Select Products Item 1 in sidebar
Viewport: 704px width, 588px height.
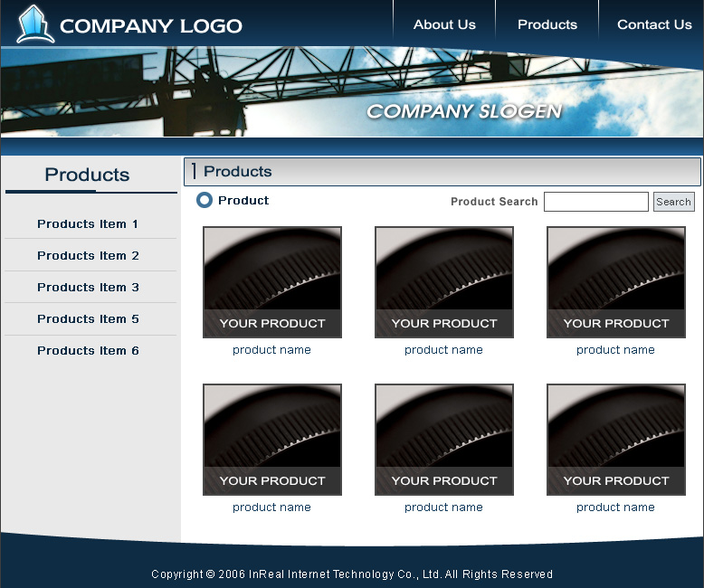click(88, 223)
